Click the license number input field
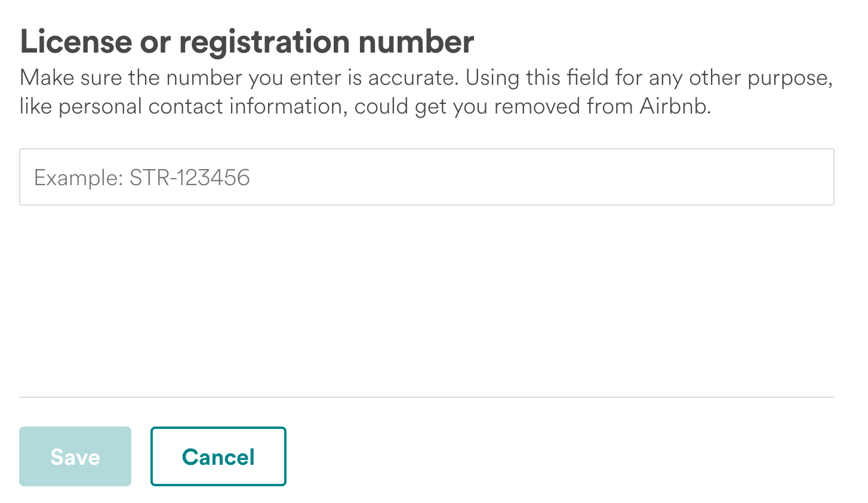This screenshot has width=868, height=503. tap(426, 177)
